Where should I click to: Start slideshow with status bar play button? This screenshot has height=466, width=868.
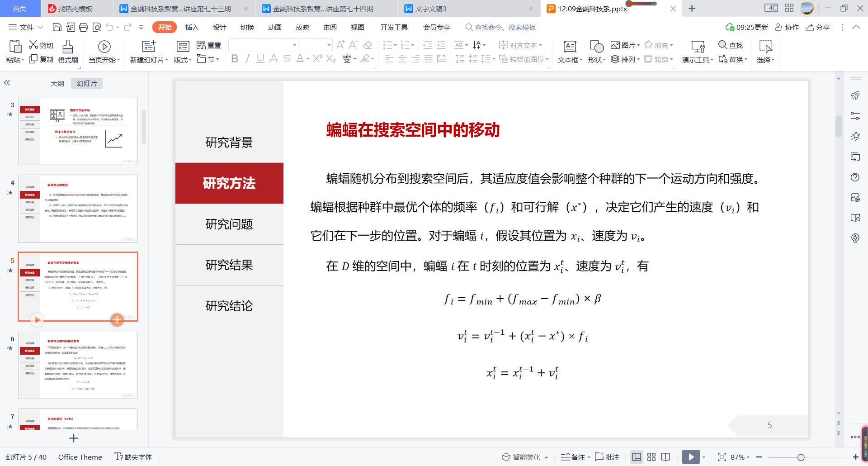coord(691,457)
